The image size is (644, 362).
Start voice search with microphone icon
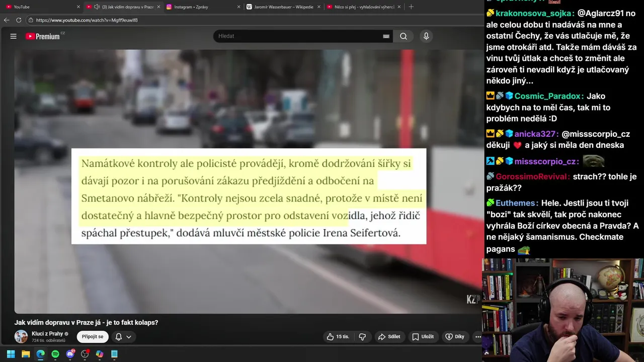pyautogui.click(x=426, y=36)
